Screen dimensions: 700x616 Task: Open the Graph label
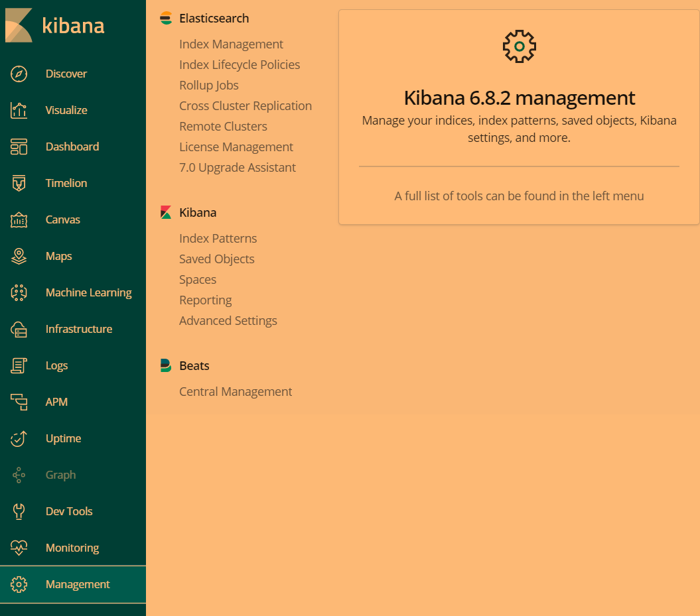[61, 475]
